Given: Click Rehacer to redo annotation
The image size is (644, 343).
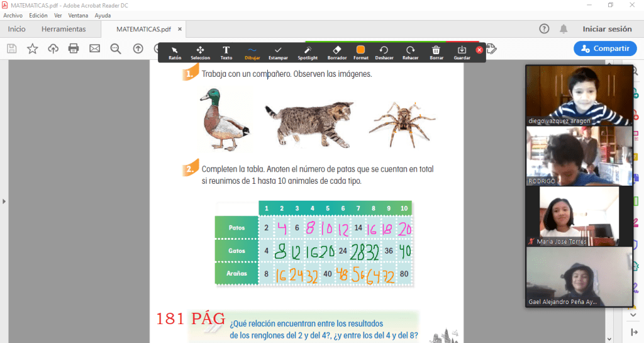Looking at the screenshot, I should point(410,52).
